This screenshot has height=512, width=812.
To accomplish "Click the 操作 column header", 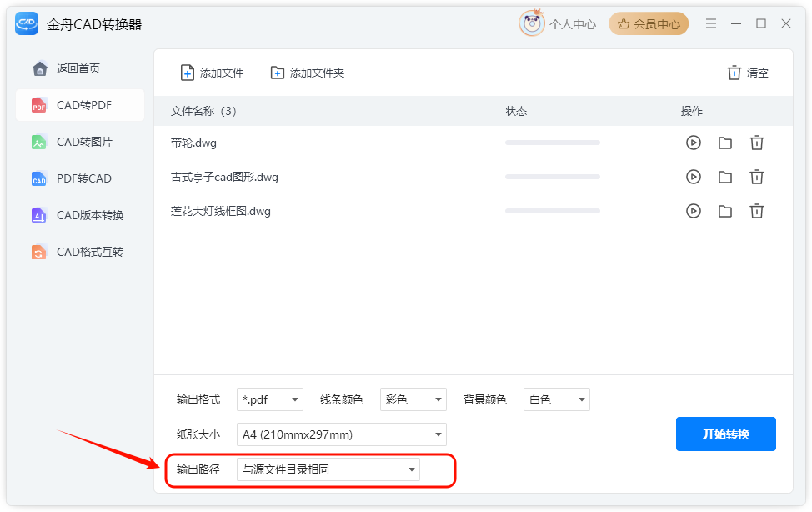I will 692,112.
